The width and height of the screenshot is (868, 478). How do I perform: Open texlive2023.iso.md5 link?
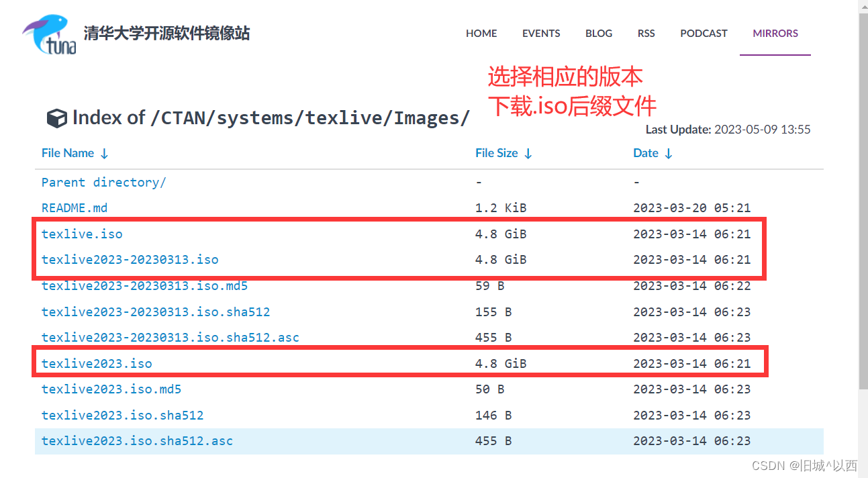[x=111, y=389]
